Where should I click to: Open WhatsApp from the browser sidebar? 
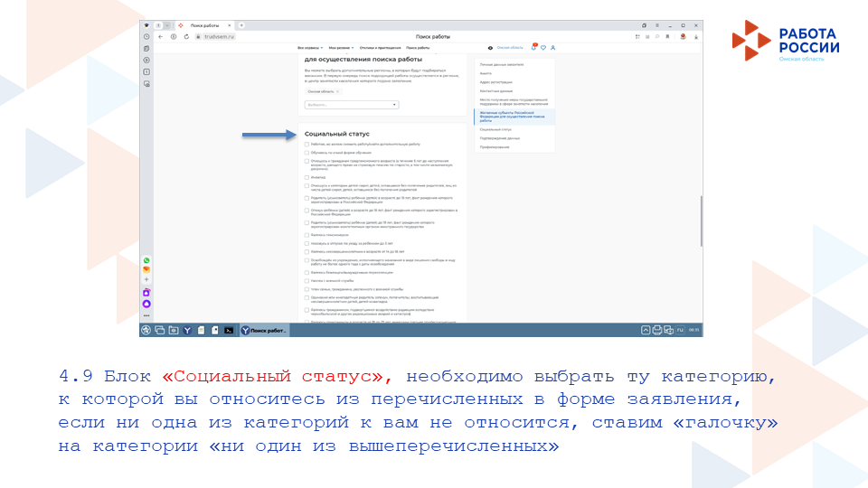tap(146, 260)
